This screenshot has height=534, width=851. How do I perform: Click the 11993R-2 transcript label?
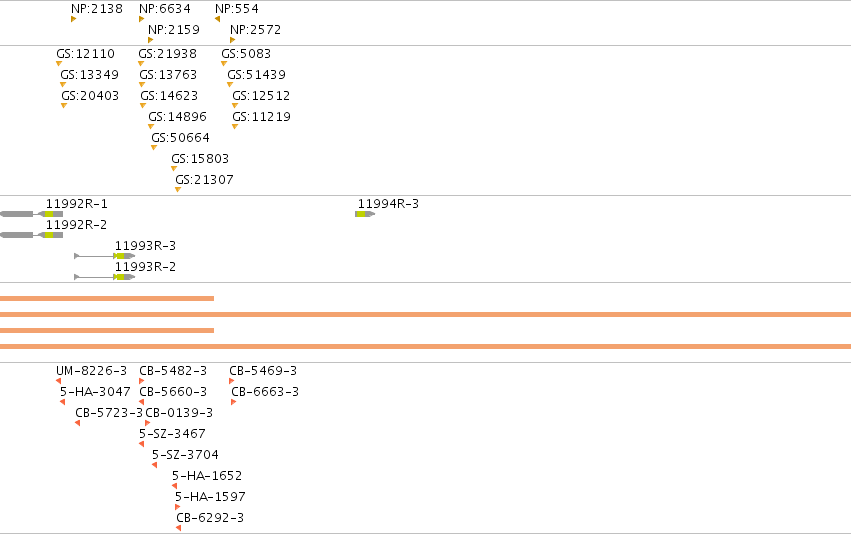click(145, 266)
